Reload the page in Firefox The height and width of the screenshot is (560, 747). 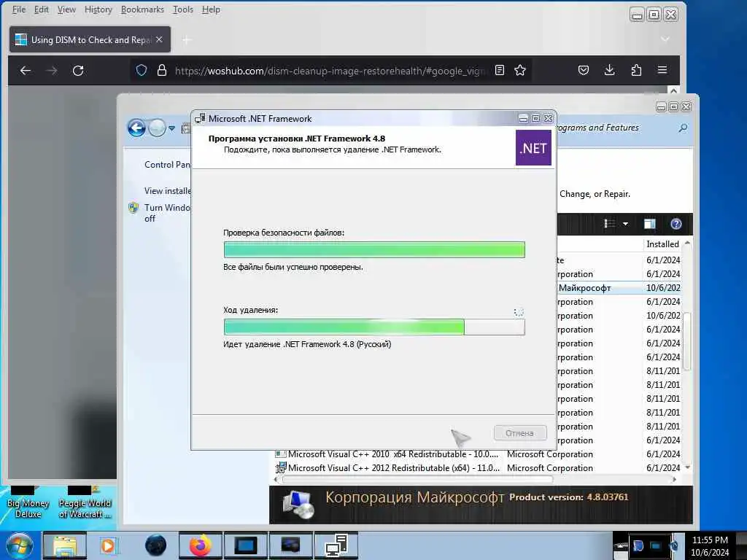[78, 71]
